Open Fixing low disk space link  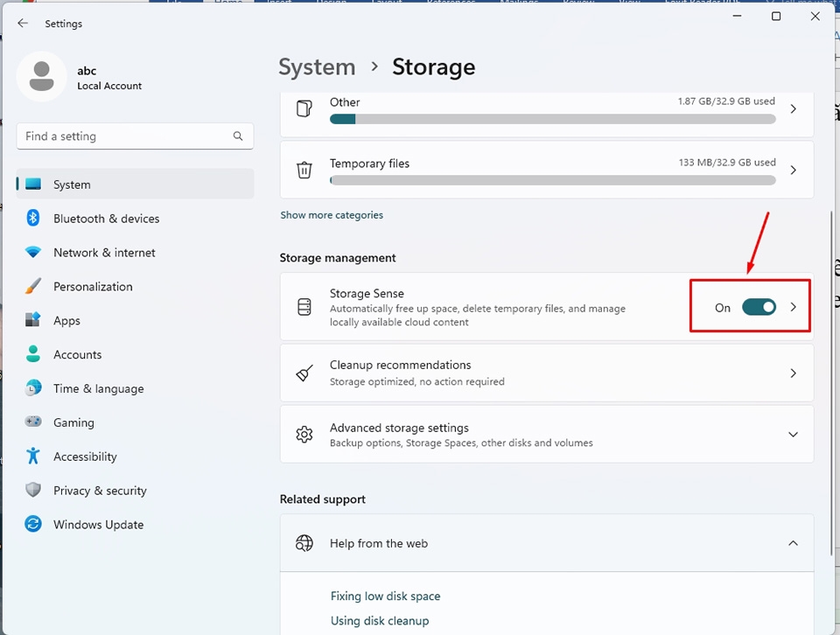[x=385, y=596]
